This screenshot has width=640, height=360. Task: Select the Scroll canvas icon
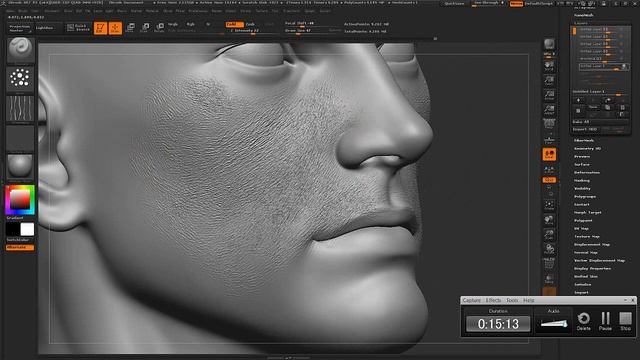(x=549, y=66)
